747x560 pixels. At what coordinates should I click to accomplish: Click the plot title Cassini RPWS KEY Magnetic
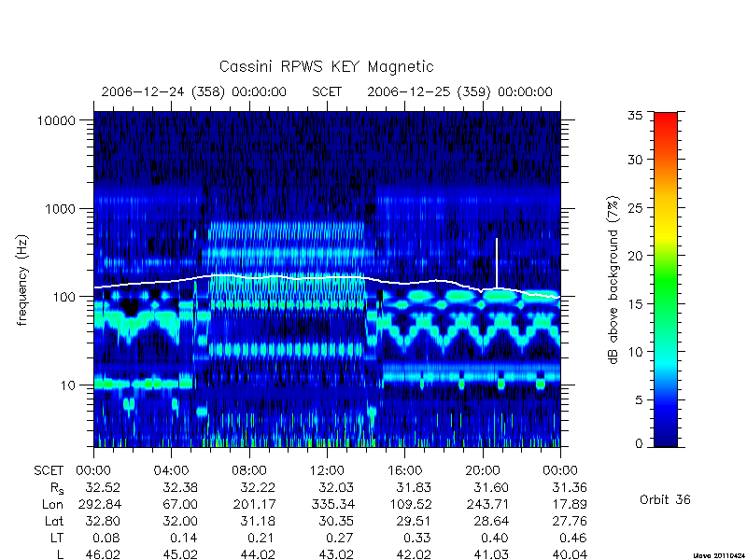click(326, 66)
